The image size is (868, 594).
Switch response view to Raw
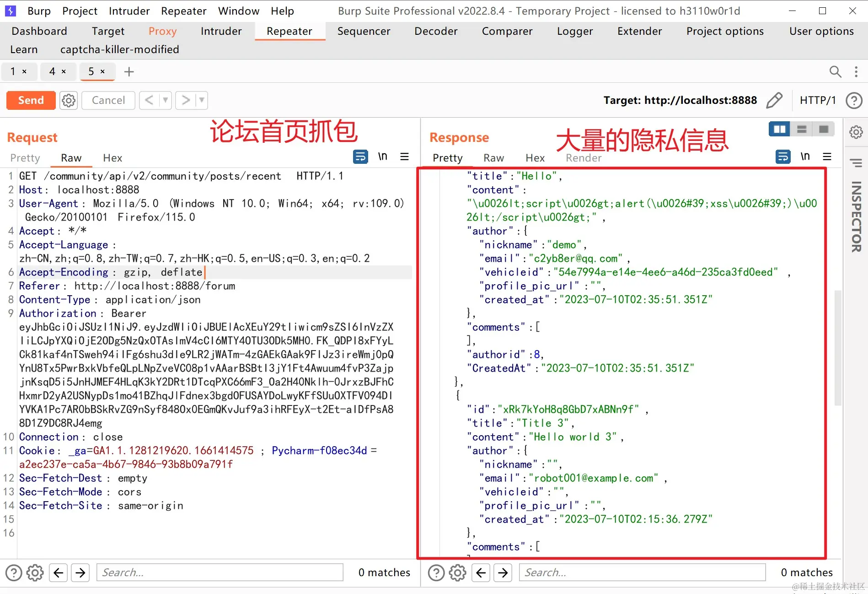coord(494,158)
